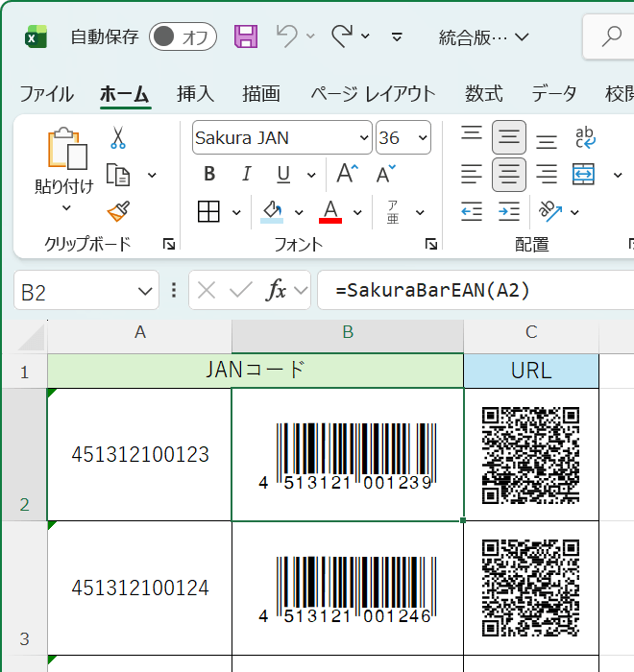Viewport: 634px width, 672px height.
Task: Switch to the 描画 tab
Action: pos(261,94)
